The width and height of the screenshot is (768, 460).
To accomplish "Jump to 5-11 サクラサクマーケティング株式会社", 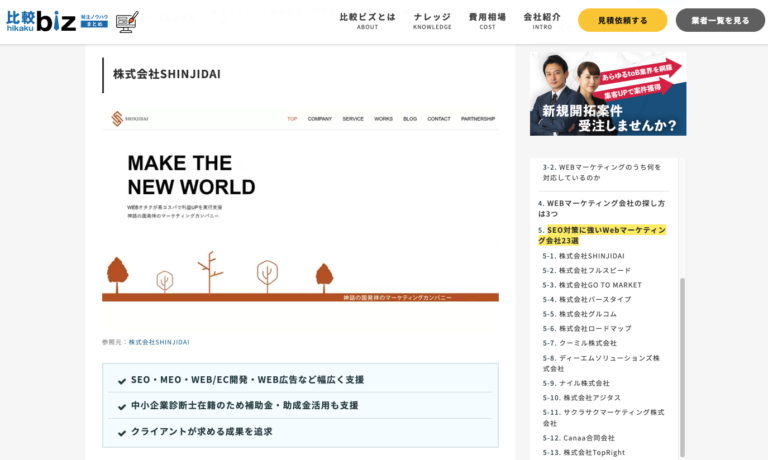I will [x=603, y=417].
